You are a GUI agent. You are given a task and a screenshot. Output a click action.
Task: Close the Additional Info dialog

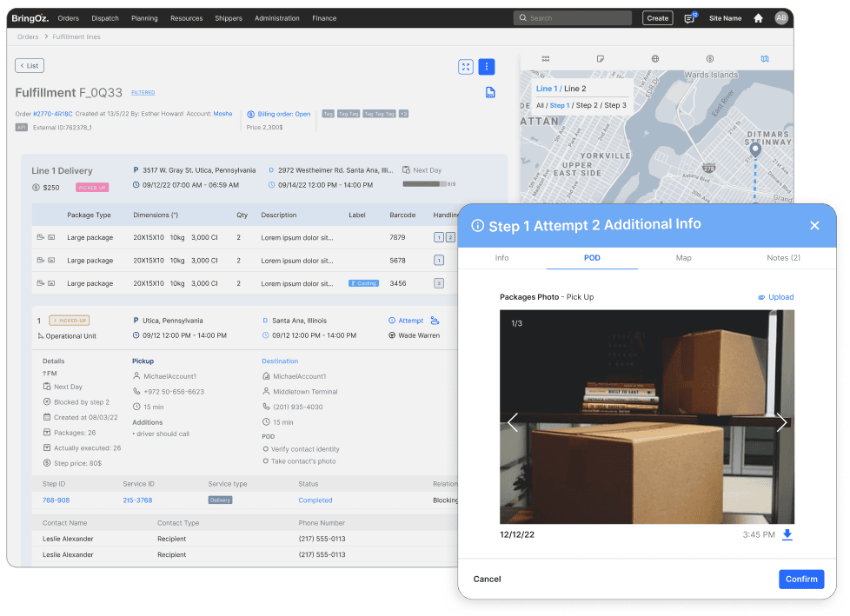(814, 225)
